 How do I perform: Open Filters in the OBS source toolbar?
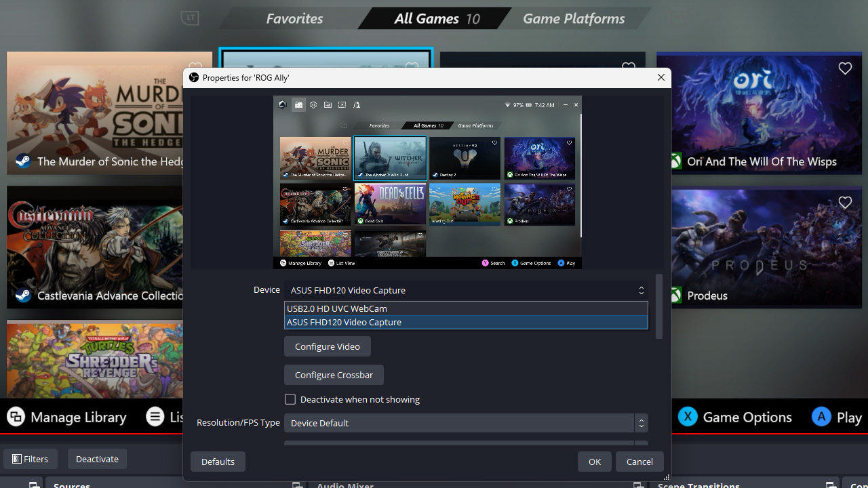(x=31, y=459)
